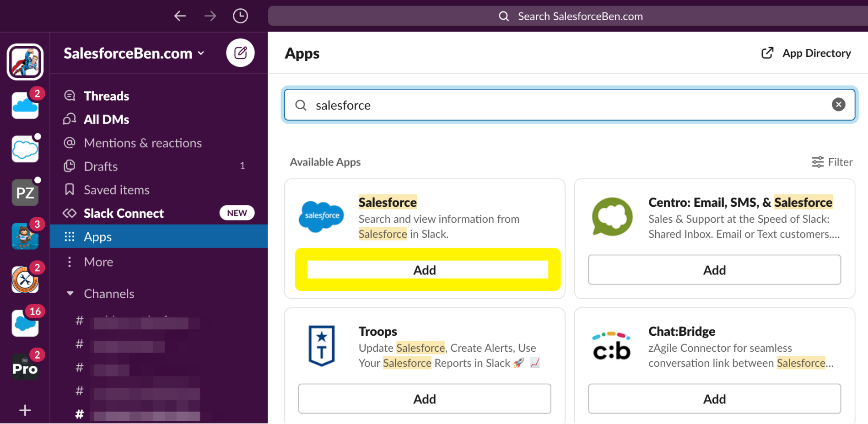Add the Salesforce app

tap(425, 270)
